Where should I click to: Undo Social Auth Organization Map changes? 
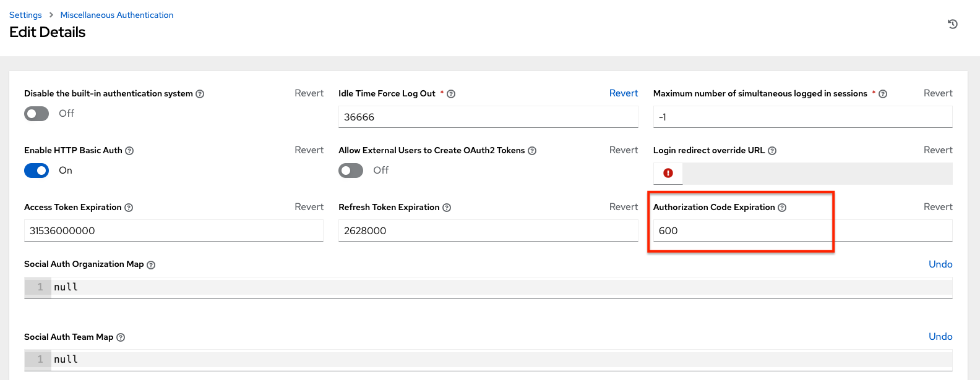point(940,264)
